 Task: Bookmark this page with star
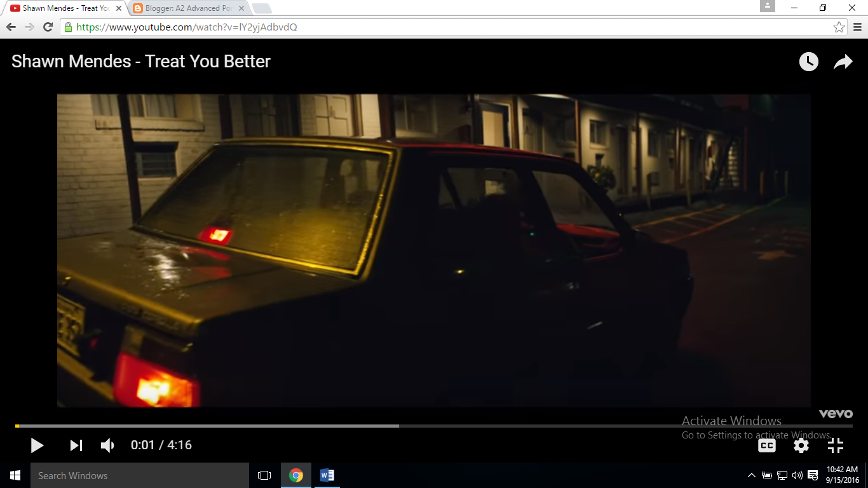coord(839,27)
